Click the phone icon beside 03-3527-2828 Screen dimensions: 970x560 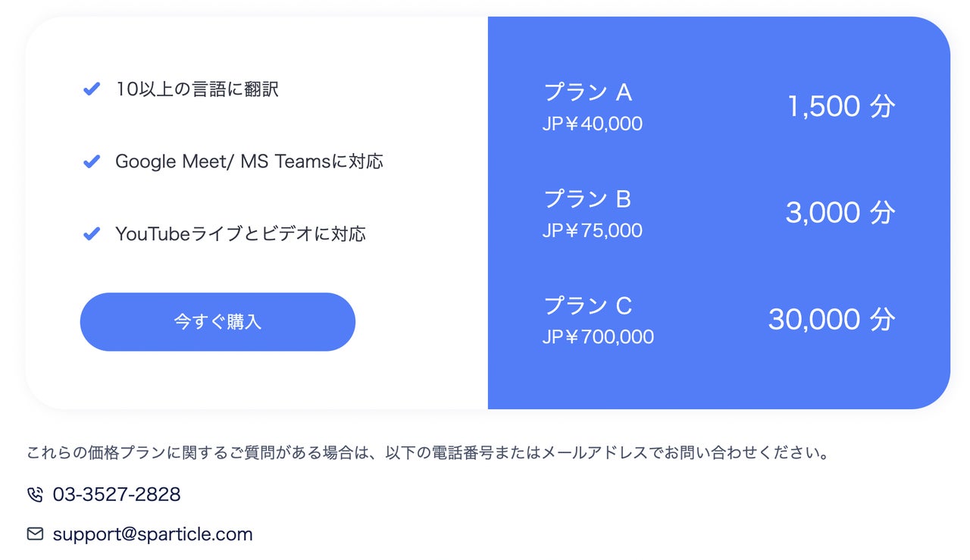point(35,495)
